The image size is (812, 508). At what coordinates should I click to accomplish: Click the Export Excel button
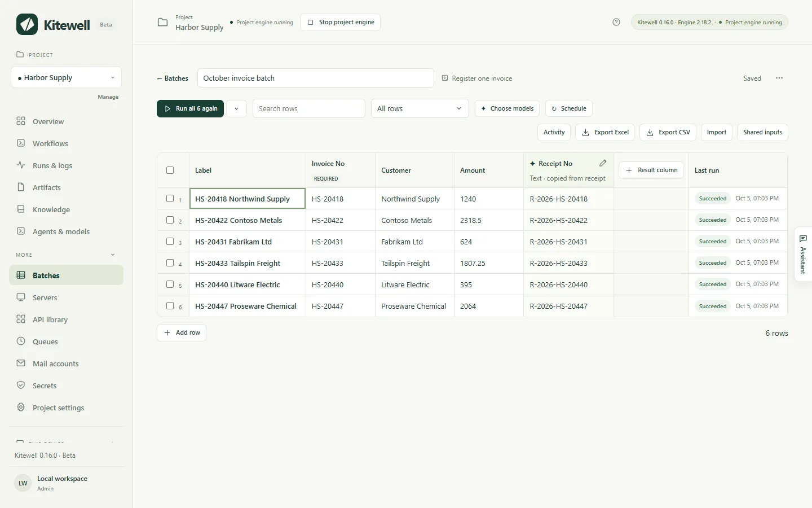[605, 132]
